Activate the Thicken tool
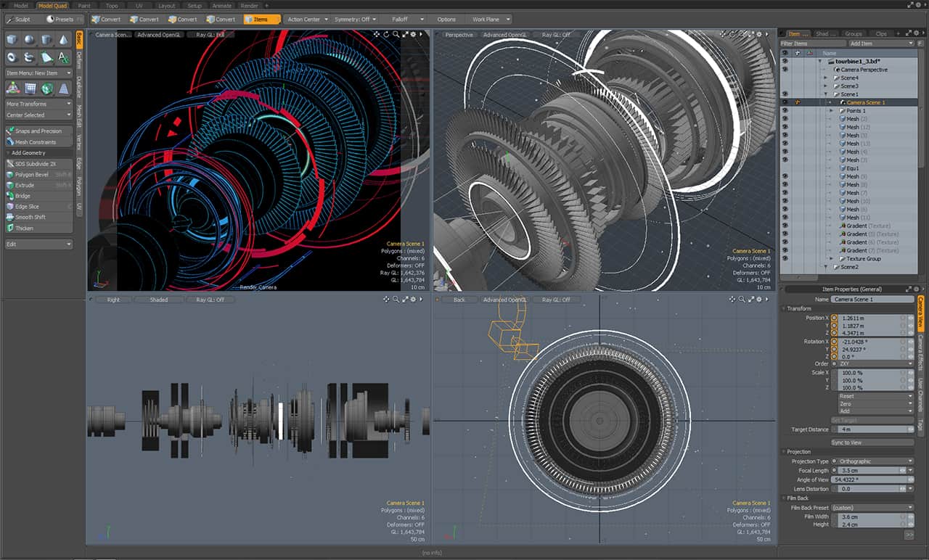The image size is (929, 560). (25, 228)
